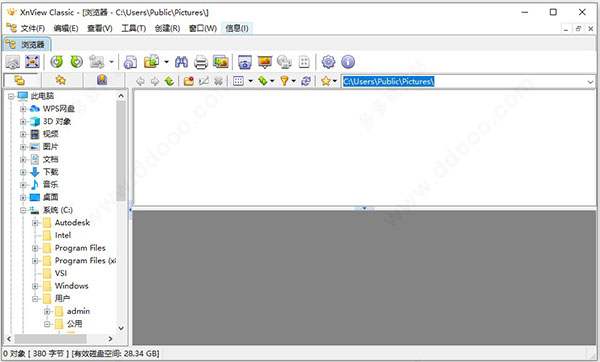600x362 pixels.
Task: Select the 桌面 item in tree
Action: click(50, 197)
